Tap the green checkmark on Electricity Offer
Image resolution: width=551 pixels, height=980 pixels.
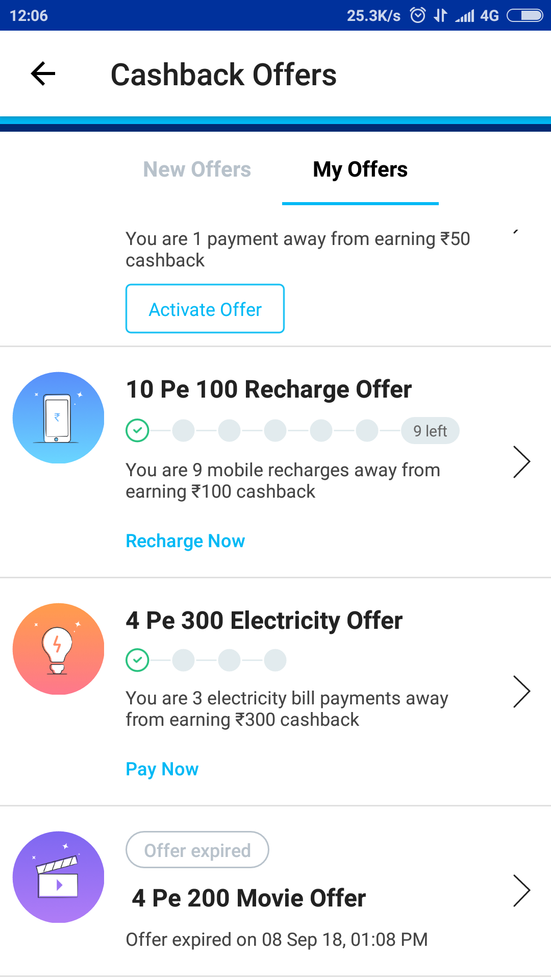(137, 660)
